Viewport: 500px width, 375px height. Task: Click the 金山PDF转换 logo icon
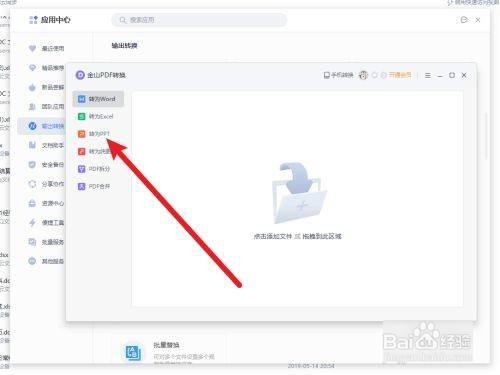click(80, 75)
